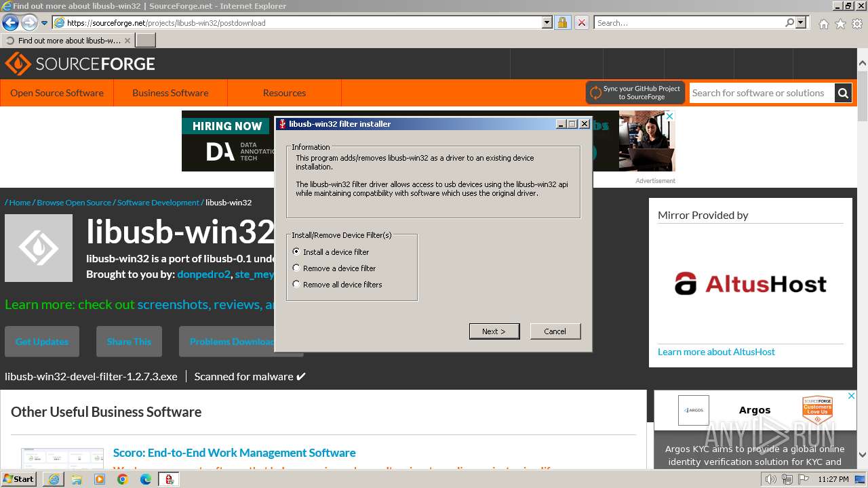
Task: Open the DataAnnotation Hiring Now ad
Action: [228, 141]
